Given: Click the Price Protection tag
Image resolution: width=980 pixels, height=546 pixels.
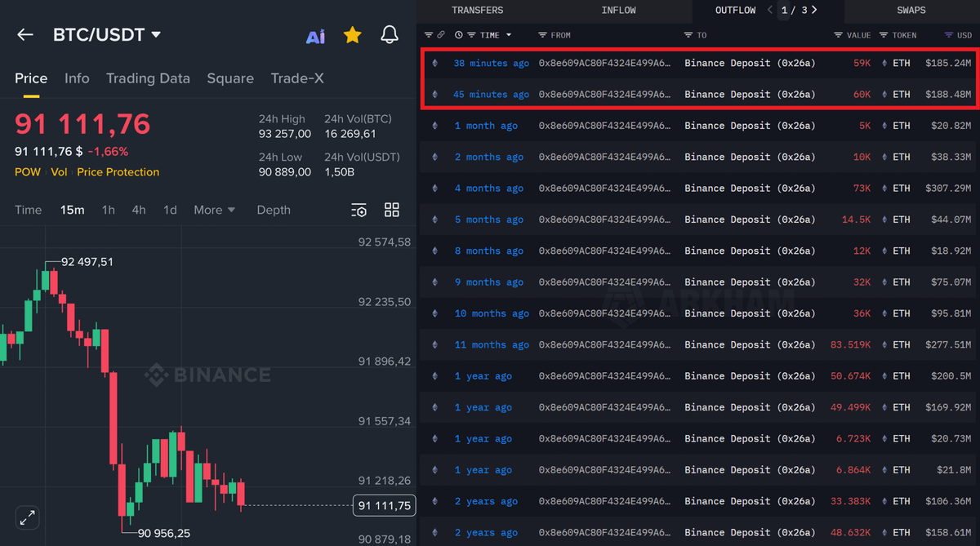Looking at the screenshot, I should point(118,172).
